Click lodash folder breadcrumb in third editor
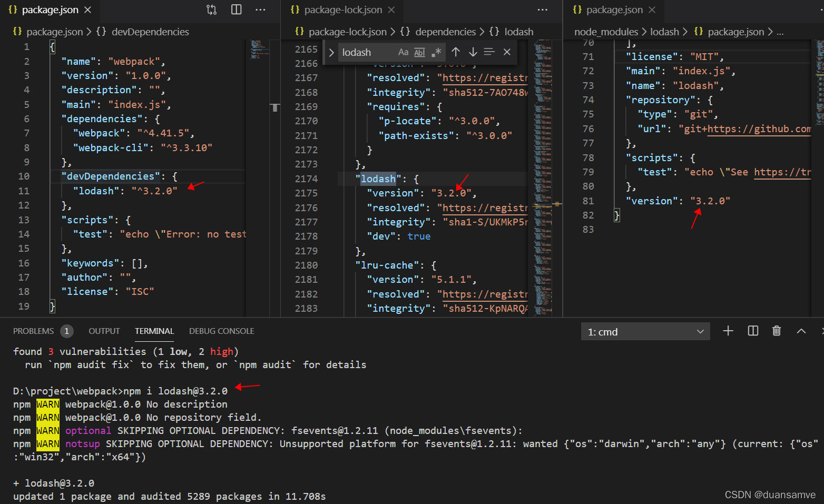 [664, 32]
